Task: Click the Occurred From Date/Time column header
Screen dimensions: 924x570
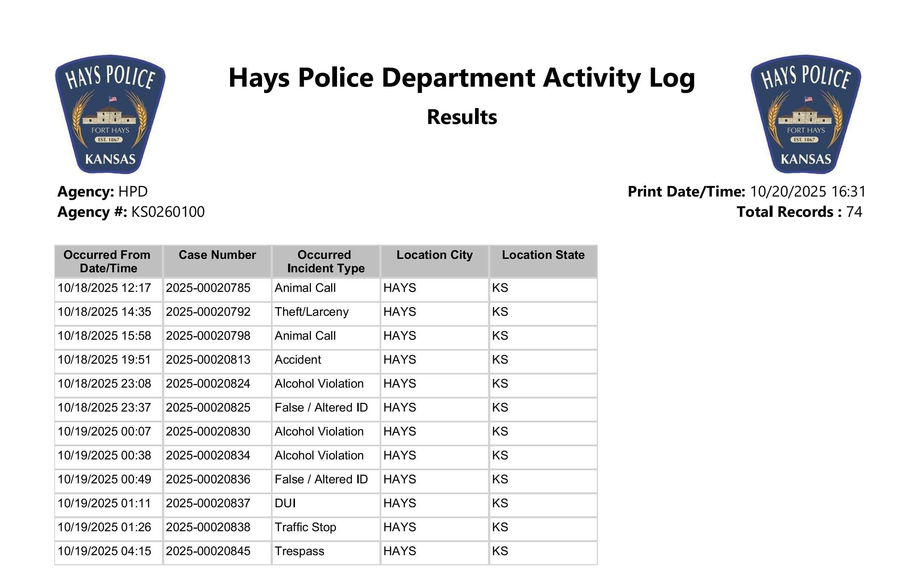Action: 108,261
